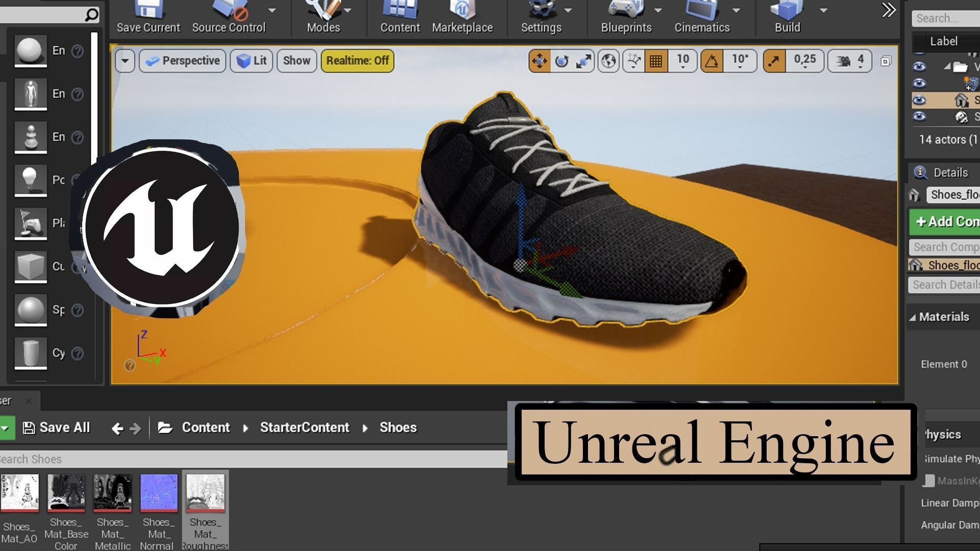Toggle the world/local coordinate globe icon

(608, 61)
